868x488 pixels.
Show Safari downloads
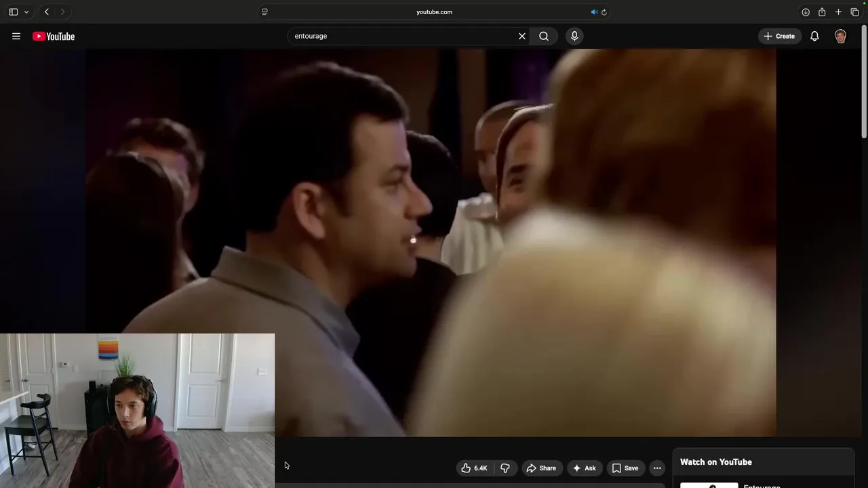click(x=806, y=12)
